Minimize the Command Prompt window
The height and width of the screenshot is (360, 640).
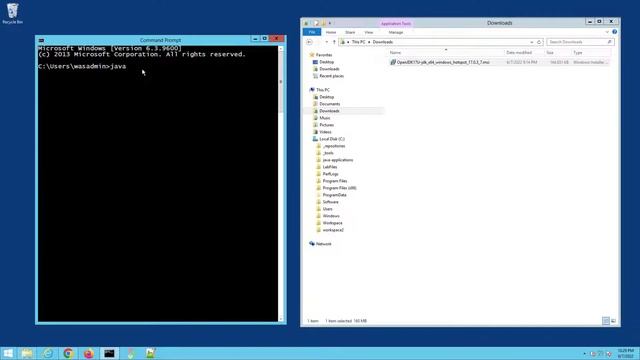(255, 39)
